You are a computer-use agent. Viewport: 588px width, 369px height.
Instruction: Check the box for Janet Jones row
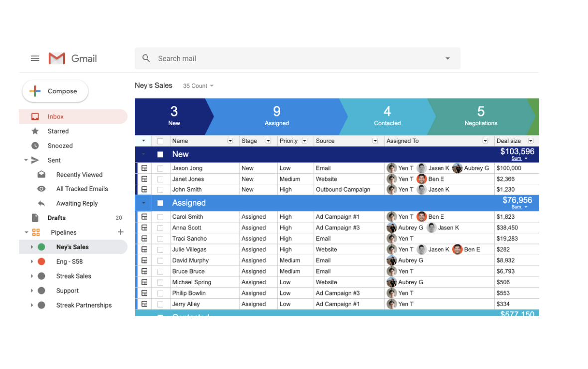pyautogui.click(x=160, y=179)
